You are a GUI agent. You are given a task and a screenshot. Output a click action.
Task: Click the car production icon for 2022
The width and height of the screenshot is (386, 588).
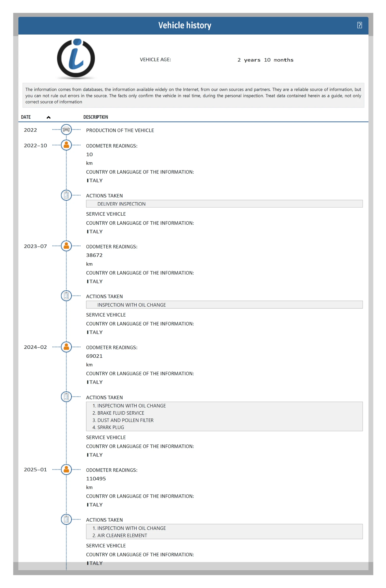click(x=66, y=129)
